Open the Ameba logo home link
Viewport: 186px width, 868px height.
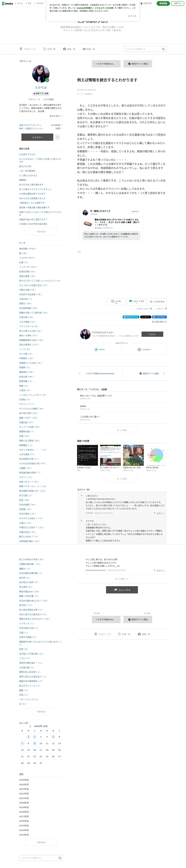point(7,3)
